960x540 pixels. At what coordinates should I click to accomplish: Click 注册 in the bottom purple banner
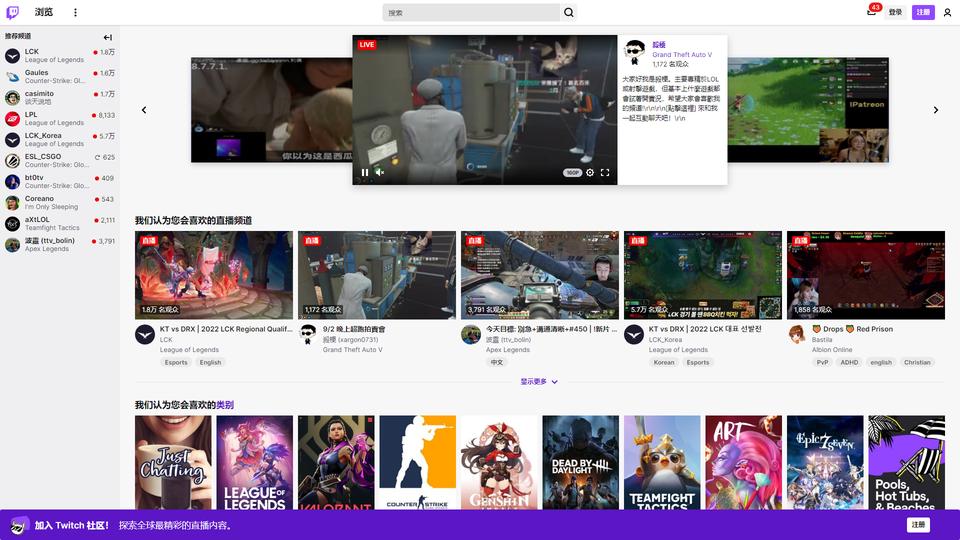click(918, 525)
